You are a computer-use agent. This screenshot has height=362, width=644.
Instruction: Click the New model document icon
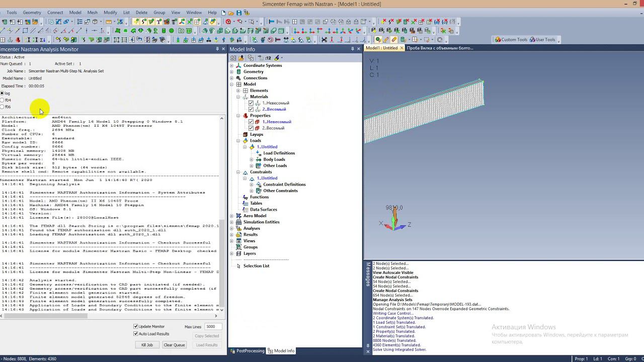coord(224,13)
